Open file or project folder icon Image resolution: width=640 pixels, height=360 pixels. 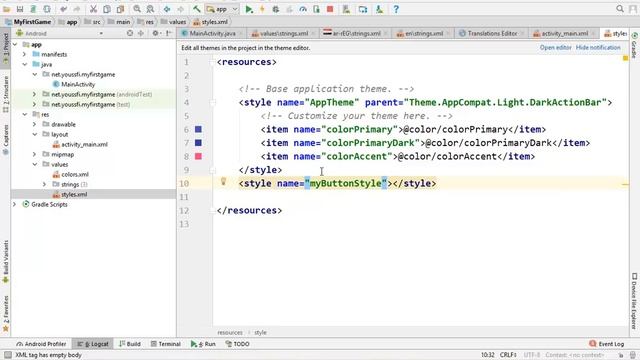[7, 9]
